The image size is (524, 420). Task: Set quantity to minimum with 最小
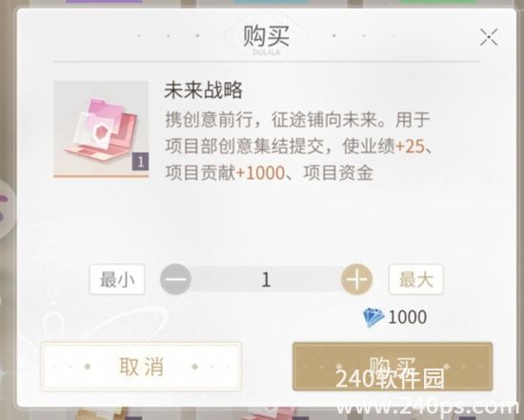[x=117, y=279]
